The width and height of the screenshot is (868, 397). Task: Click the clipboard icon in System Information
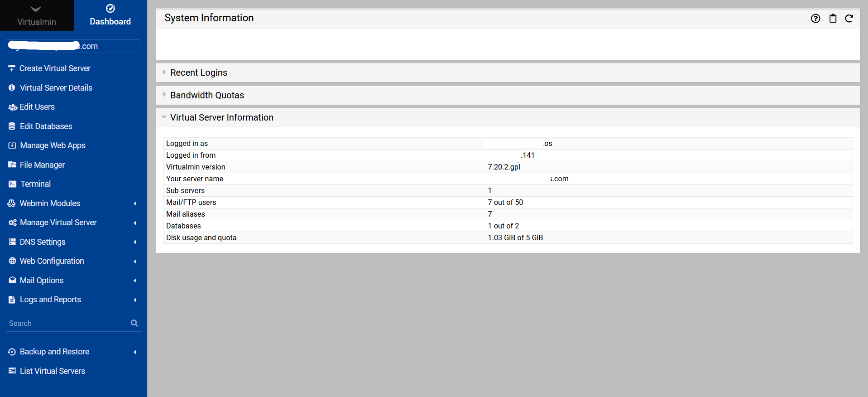(x=833, y=19)
